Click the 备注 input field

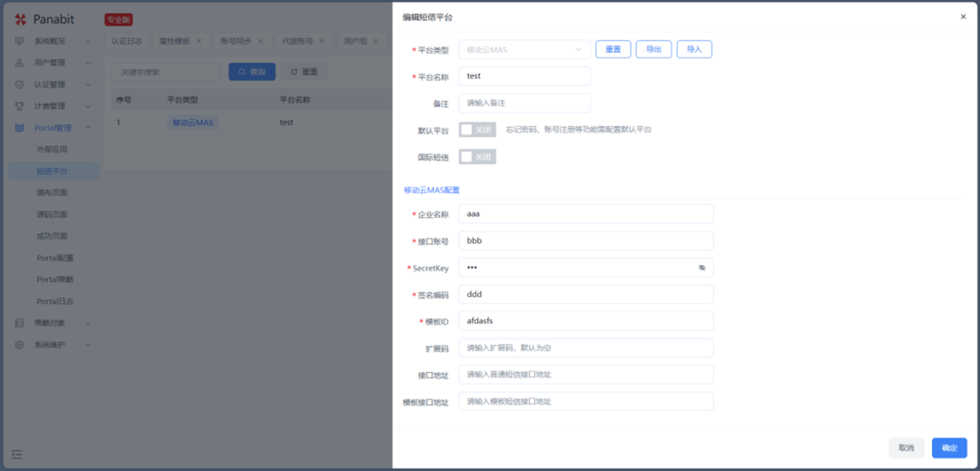point(524,103)
